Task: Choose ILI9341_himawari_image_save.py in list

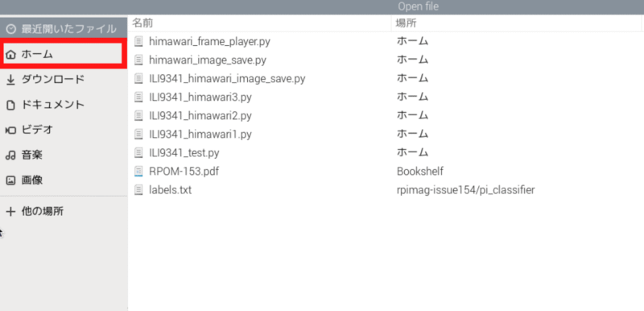Action: pos(386,78)
